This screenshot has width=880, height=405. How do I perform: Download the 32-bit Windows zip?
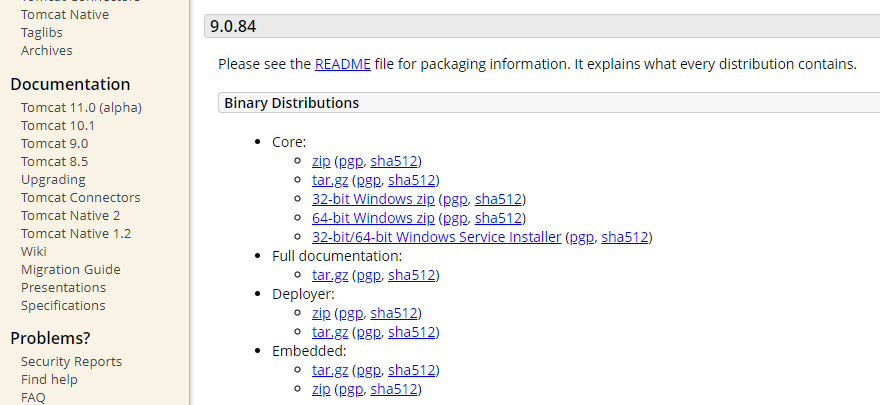[x=373, y=199]
